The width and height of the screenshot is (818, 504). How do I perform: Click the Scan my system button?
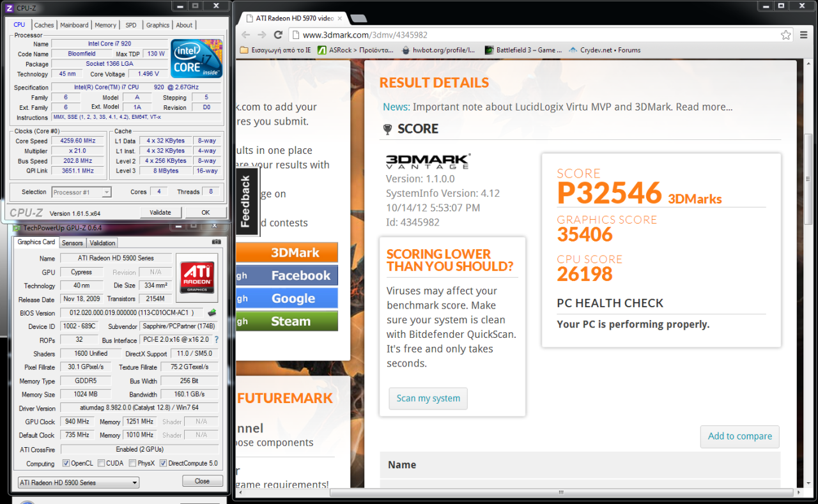428,398
